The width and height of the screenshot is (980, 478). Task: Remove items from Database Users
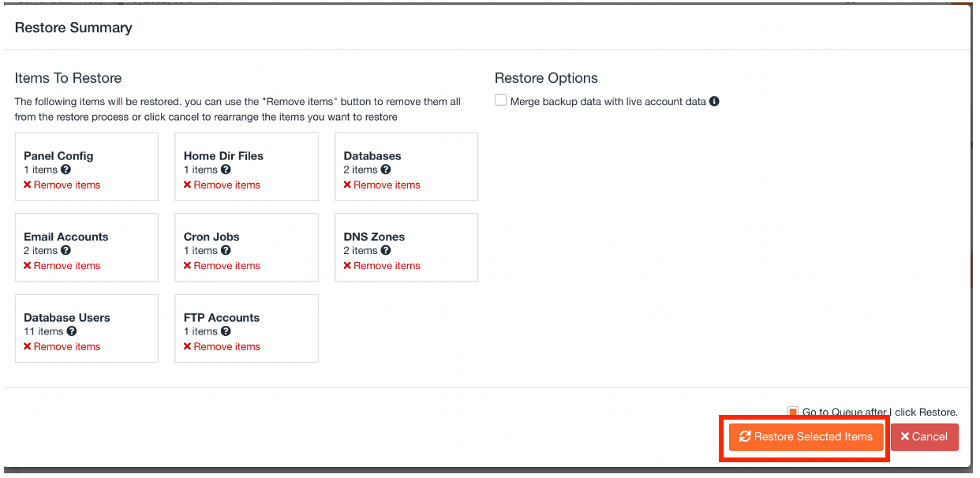click(x=62, y=347)
